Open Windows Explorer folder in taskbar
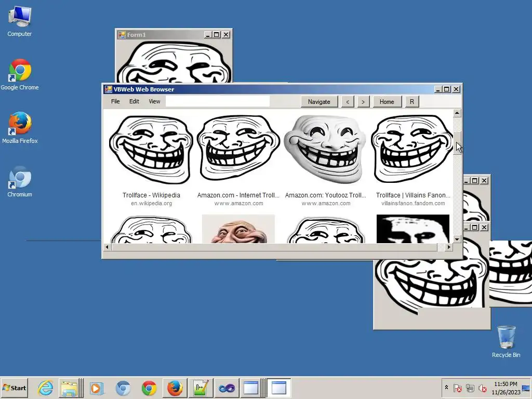532x399 pixels. pos(69,388)
